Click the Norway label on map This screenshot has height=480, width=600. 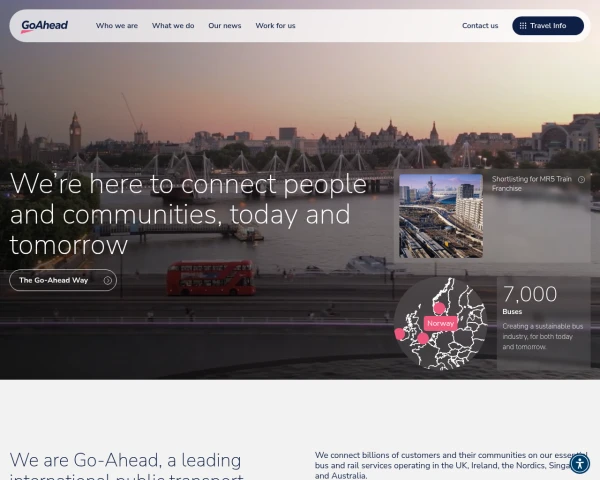tap(440, 323)
